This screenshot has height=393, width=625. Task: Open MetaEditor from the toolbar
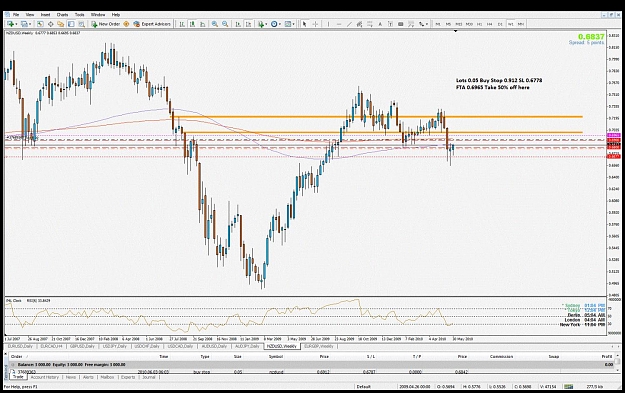(126, 24)
